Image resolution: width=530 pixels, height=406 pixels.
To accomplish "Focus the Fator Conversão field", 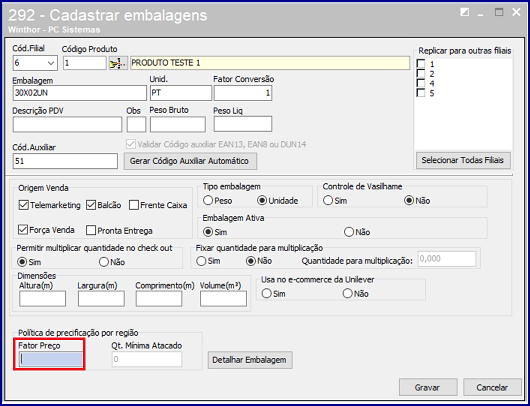I will pos(243,93).
